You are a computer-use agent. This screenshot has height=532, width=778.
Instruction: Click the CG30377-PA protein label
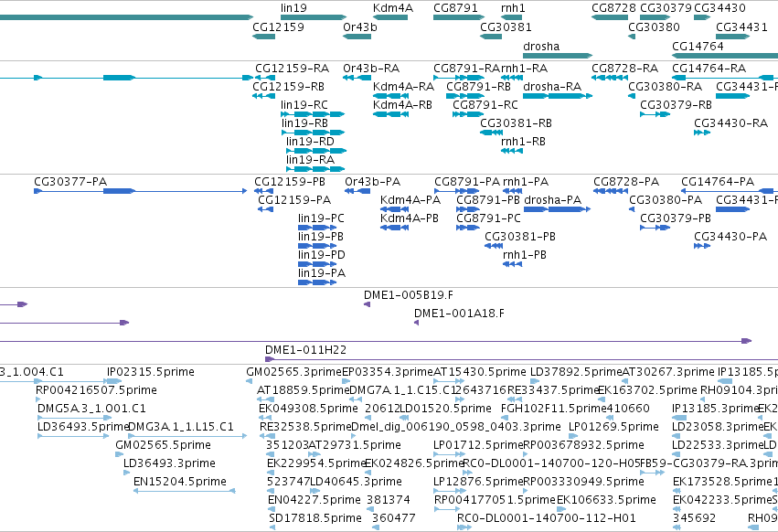[70, 182]
